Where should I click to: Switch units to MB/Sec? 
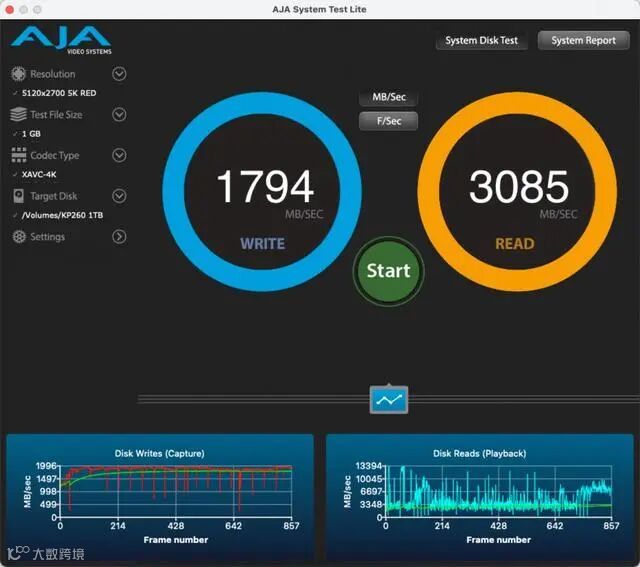coord(389,97)
